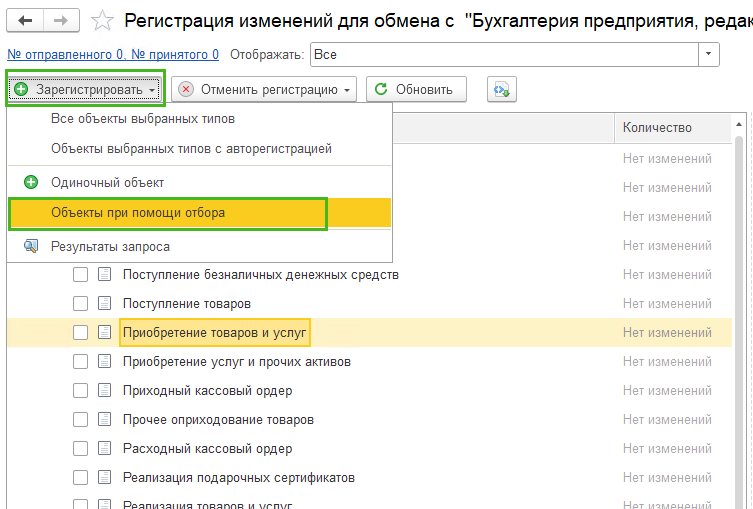The image size is (753, 509).
Task: Select row Прочее оприходование товаров
Action: tap(370, 420)
